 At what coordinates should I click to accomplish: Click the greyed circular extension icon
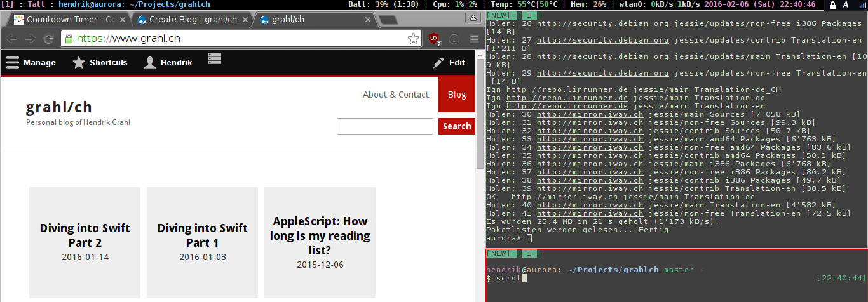tap(454, 39)
